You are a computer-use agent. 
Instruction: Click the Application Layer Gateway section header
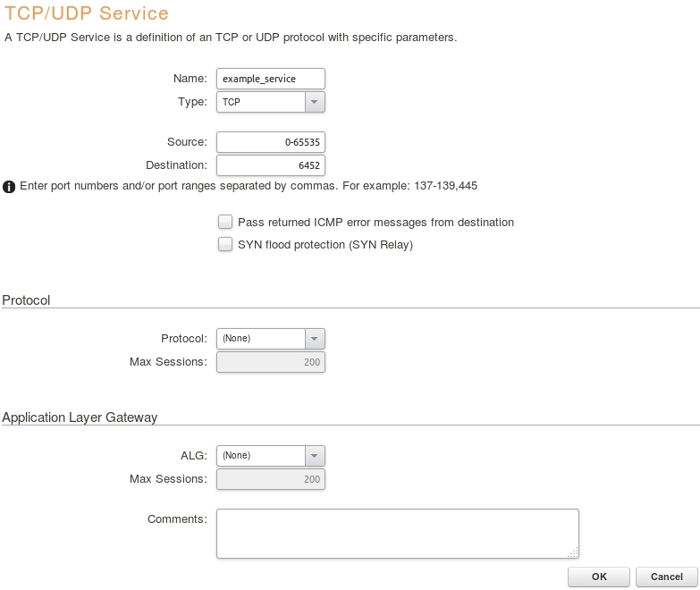(x=80, y=417)
